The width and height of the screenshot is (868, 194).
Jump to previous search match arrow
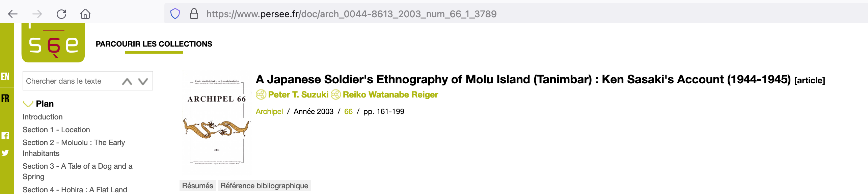(127, 81)
